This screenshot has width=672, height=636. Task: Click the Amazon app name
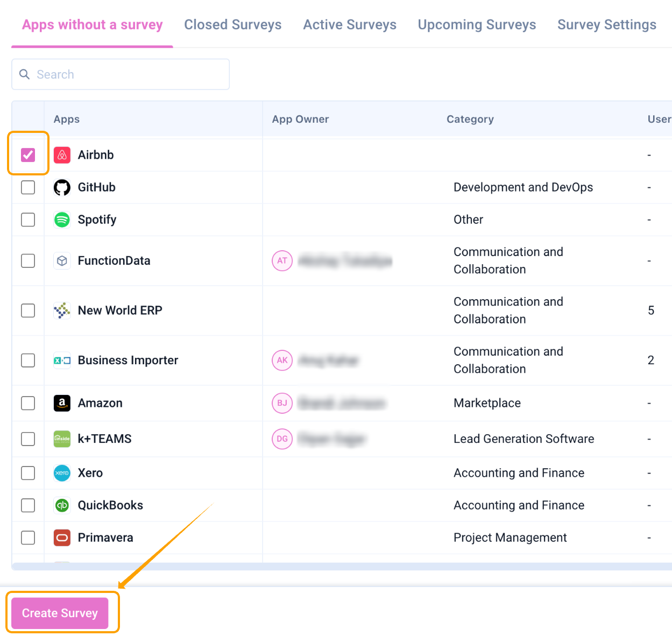point(100,403)
